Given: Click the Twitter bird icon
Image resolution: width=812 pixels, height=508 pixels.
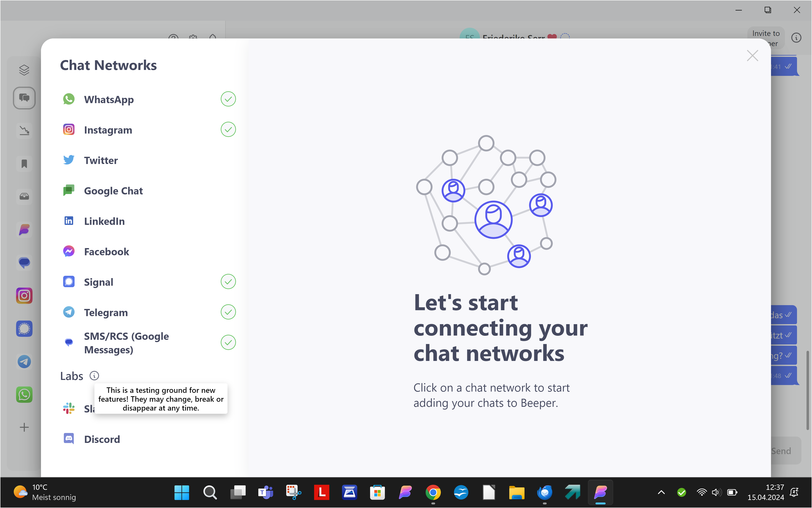Looking at the screenshot, I should (69, 160).
